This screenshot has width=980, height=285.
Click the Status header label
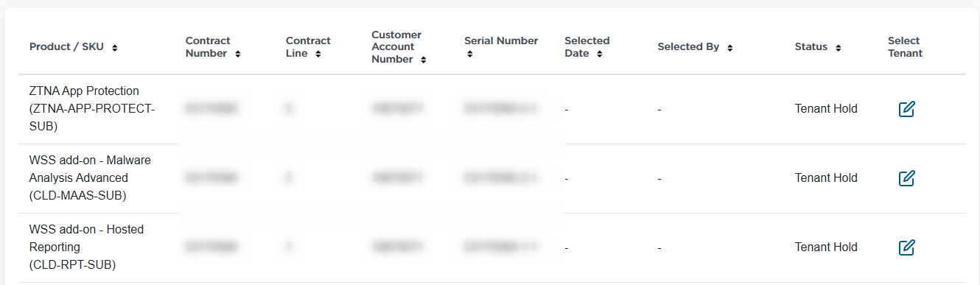(811, 47)
